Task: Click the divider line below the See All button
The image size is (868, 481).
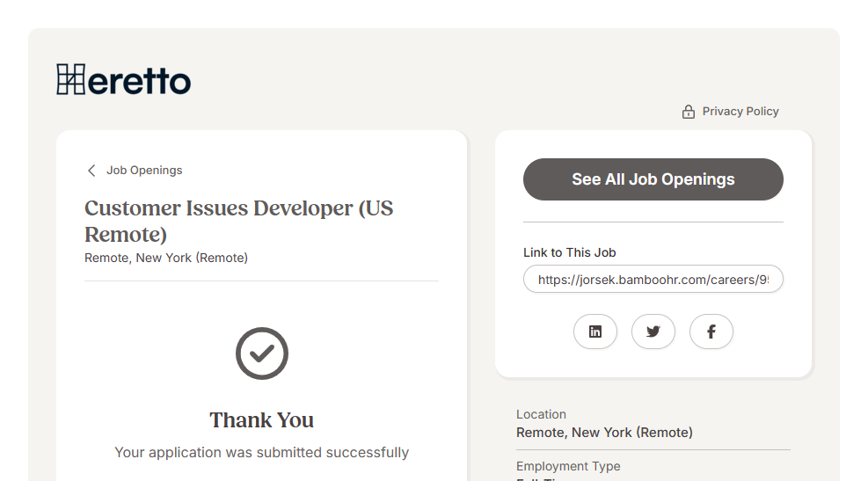Action: tap(653, 222)
